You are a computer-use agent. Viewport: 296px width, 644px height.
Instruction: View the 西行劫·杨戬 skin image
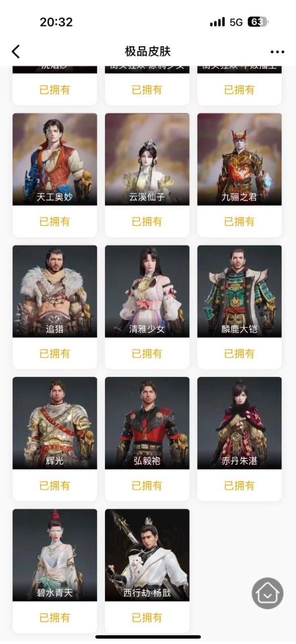pos(147,555)
